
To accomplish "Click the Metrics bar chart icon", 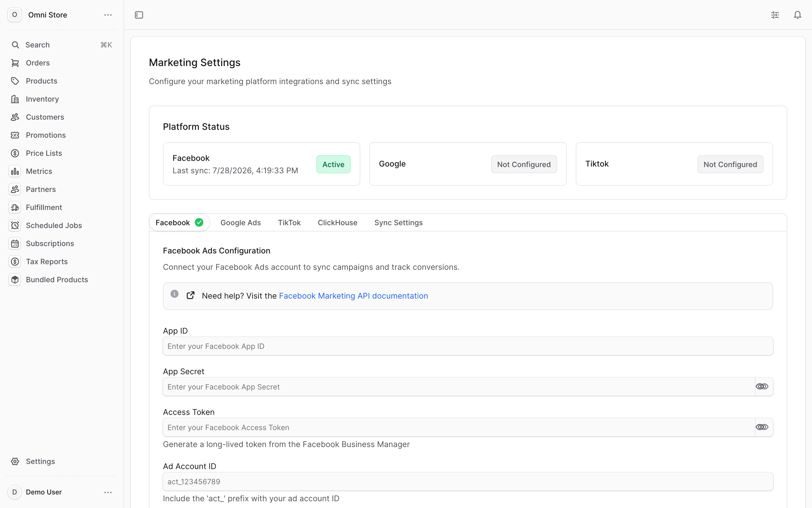I will tap(15, 171).
